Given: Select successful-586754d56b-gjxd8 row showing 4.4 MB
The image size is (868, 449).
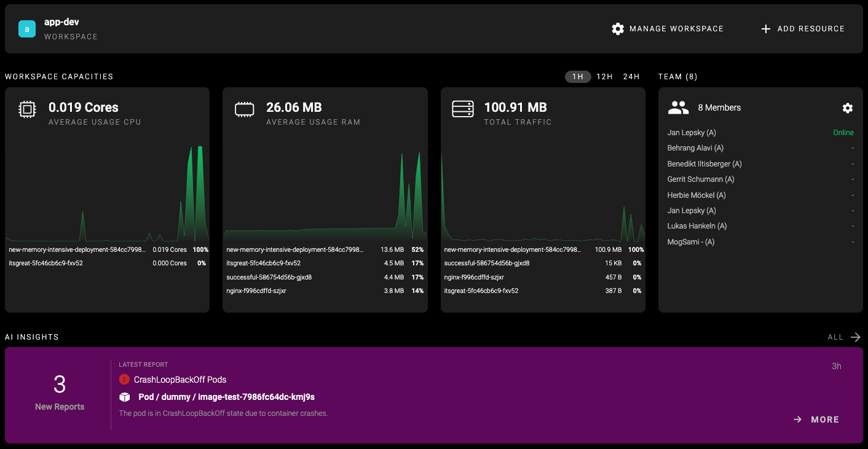Looking at the screenshot, I should click(325, 277).
